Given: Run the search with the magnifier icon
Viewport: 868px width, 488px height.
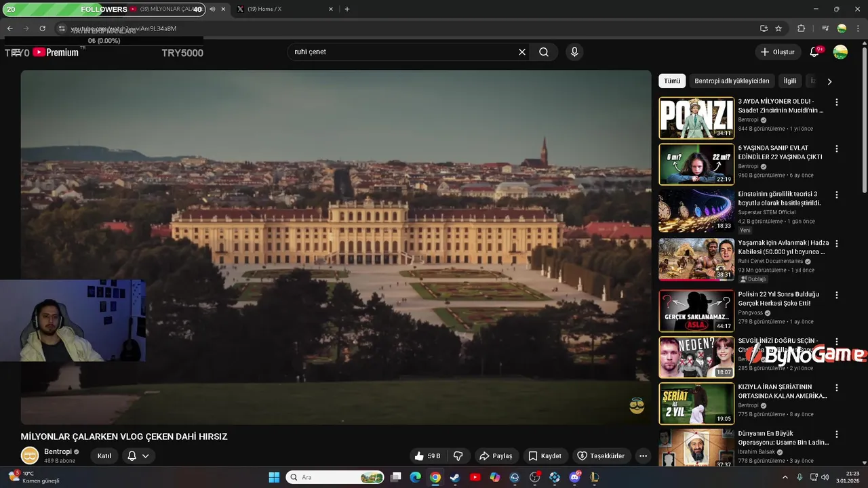Looking at the screenshot, I should click(x=544, y=52).
